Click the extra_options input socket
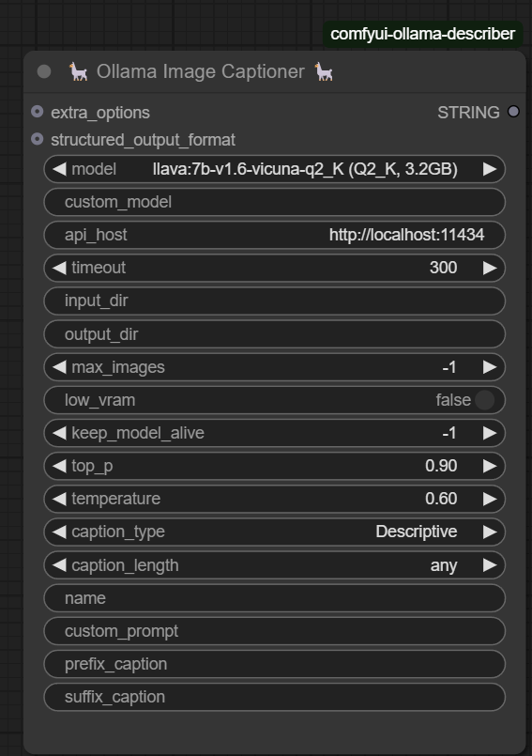The image size is (532, 756). pyautogui.click(x=38, y=112)
